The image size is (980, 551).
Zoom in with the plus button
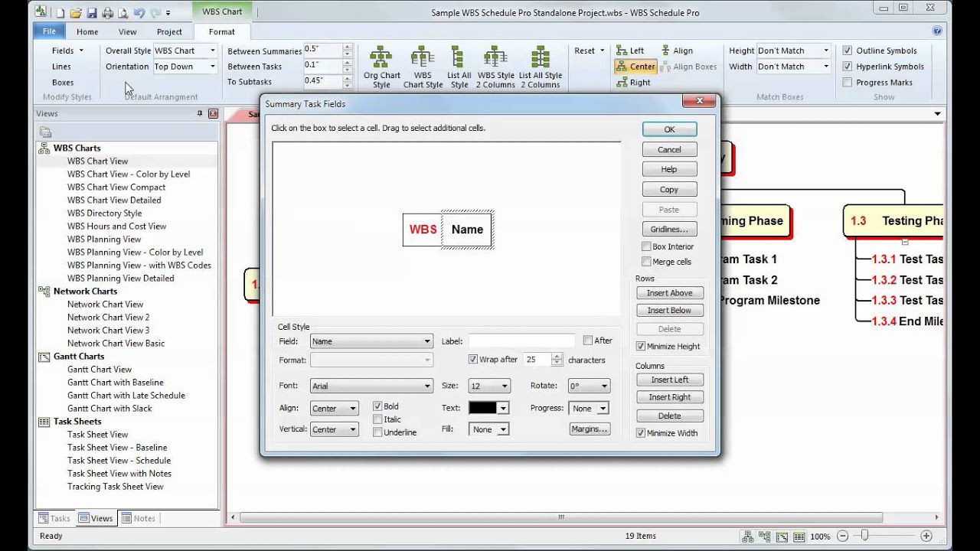(926, 536)
